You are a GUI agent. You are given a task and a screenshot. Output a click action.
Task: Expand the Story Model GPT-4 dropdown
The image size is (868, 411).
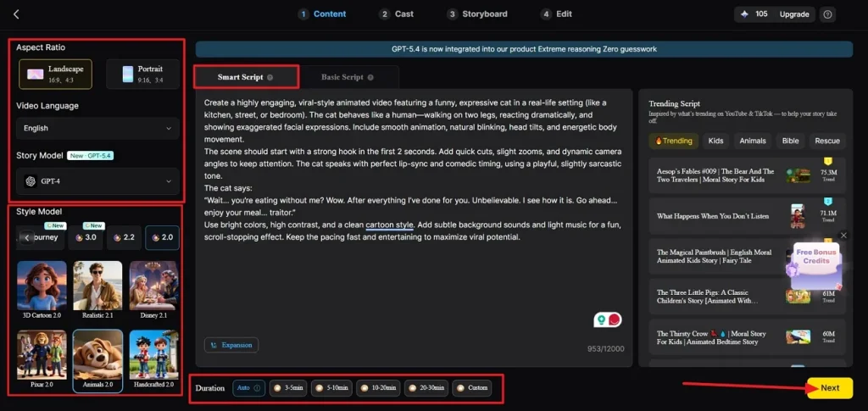coord(97,181)
